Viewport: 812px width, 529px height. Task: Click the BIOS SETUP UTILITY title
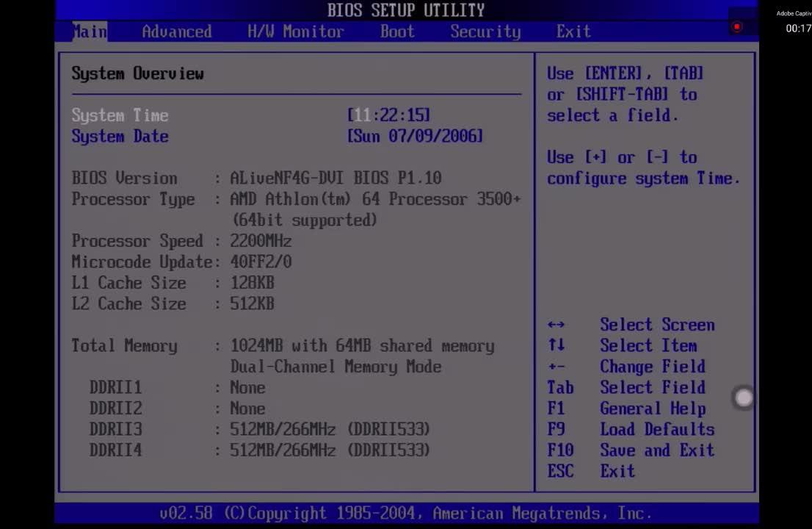406,10
